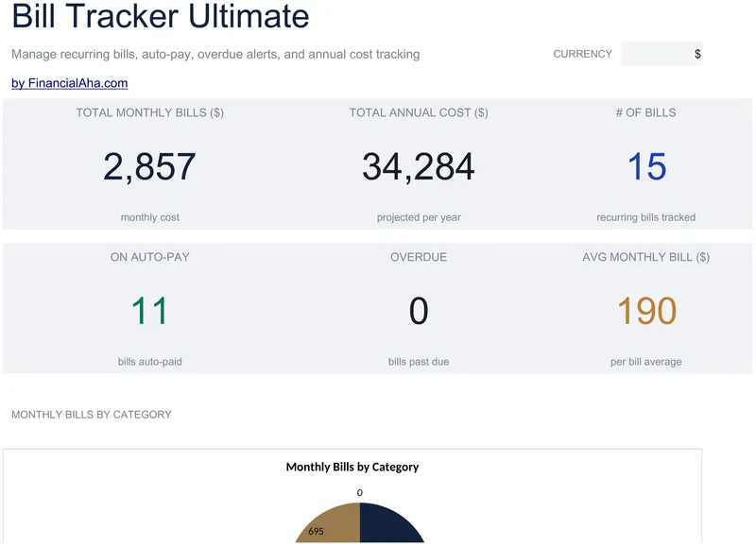
Task: Click the 0 overdue bills value
Action: (x=419, y=311)
